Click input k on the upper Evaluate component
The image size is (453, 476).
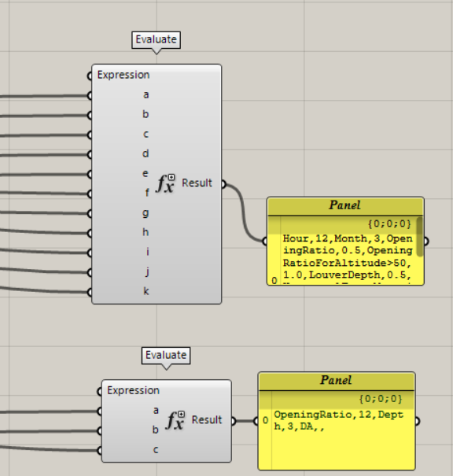[x=146, y=291]
